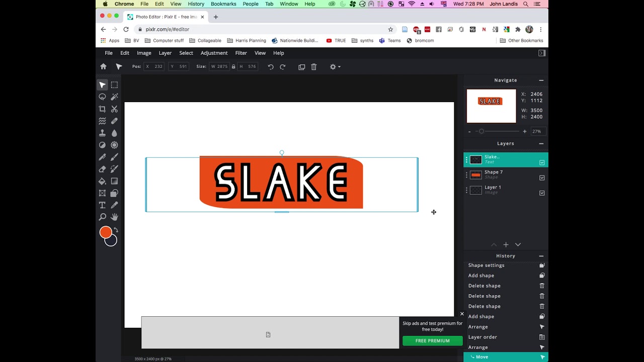Open the Pixlr Layer menu
Image resolution: width=644 pixels, height=362 pixels.
(165, 53)
